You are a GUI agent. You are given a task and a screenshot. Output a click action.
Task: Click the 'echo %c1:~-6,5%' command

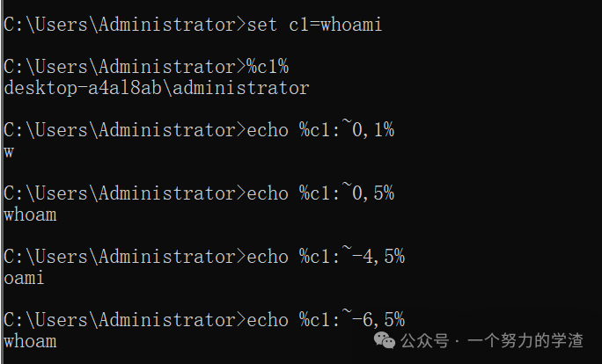pos(326,319)
